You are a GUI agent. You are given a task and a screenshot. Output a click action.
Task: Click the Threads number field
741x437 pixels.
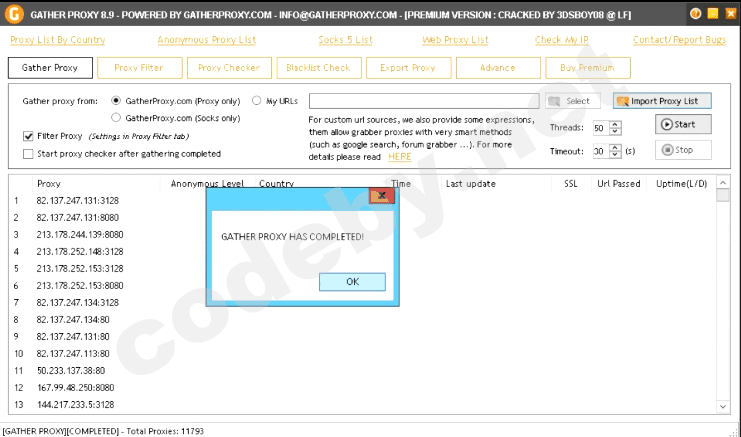[x=602, y=128]
